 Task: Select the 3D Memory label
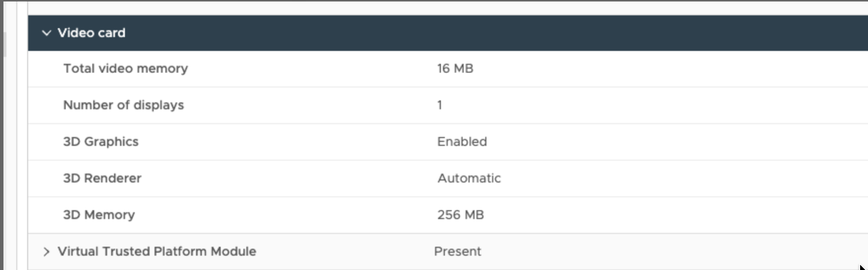point(99,215)
